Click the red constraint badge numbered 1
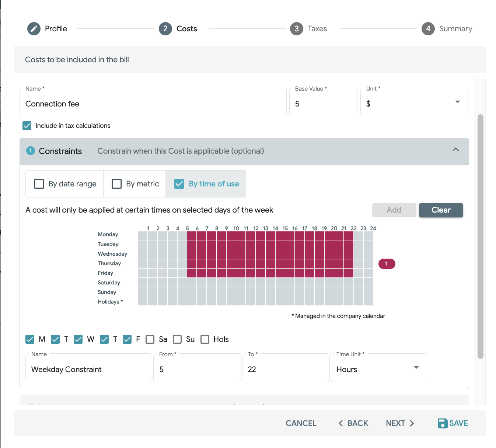Viewport: 496px width, 448px height. pos(387,264)
